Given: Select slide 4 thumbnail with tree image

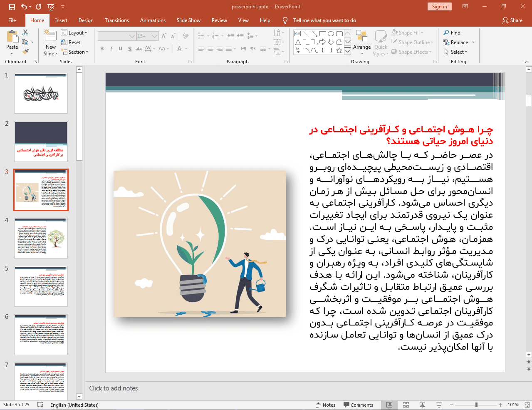Looking at the screenshot, I should tap(41, 238).
